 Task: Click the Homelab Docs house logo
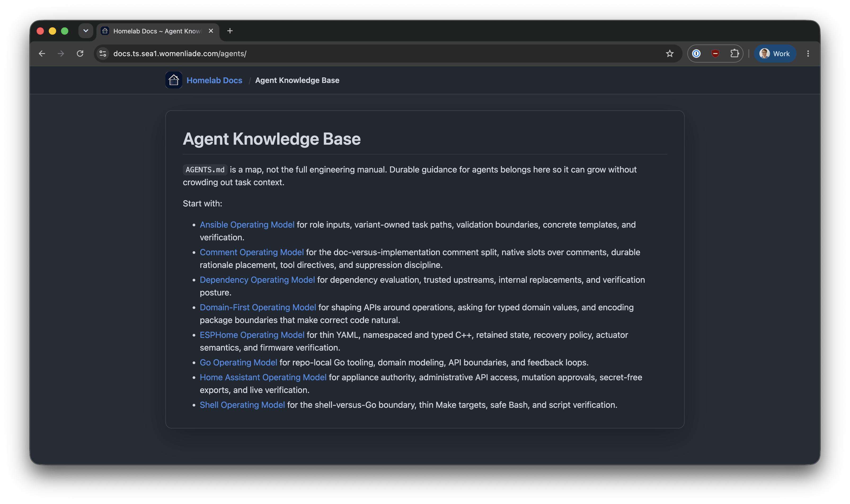[174, 80]
